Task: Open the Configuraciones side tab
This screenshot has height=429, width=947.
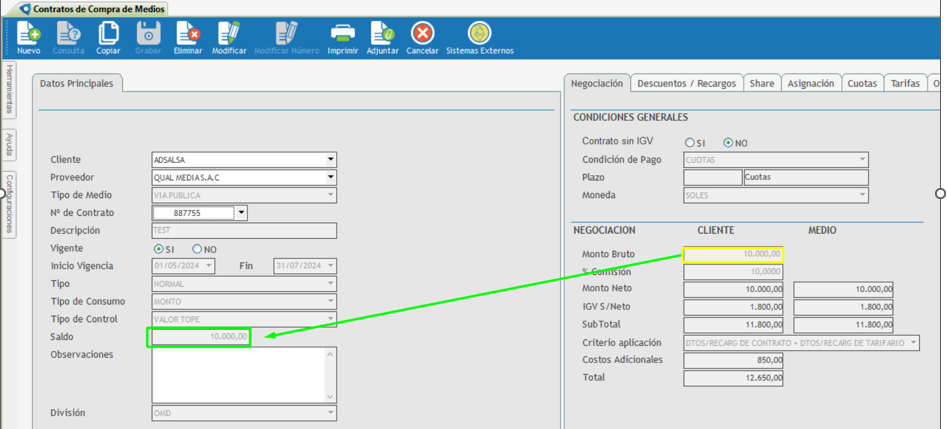Action: (x=9, y=204)
